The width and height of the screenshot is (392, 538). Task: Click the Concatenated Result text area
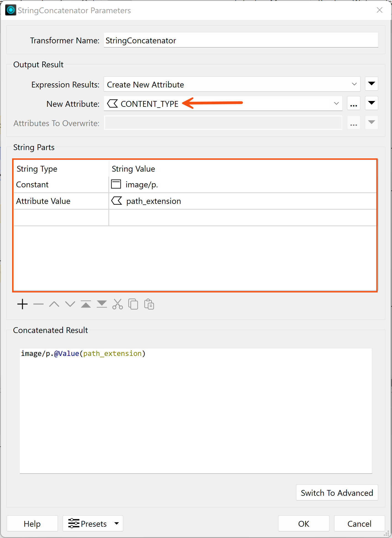196,411
